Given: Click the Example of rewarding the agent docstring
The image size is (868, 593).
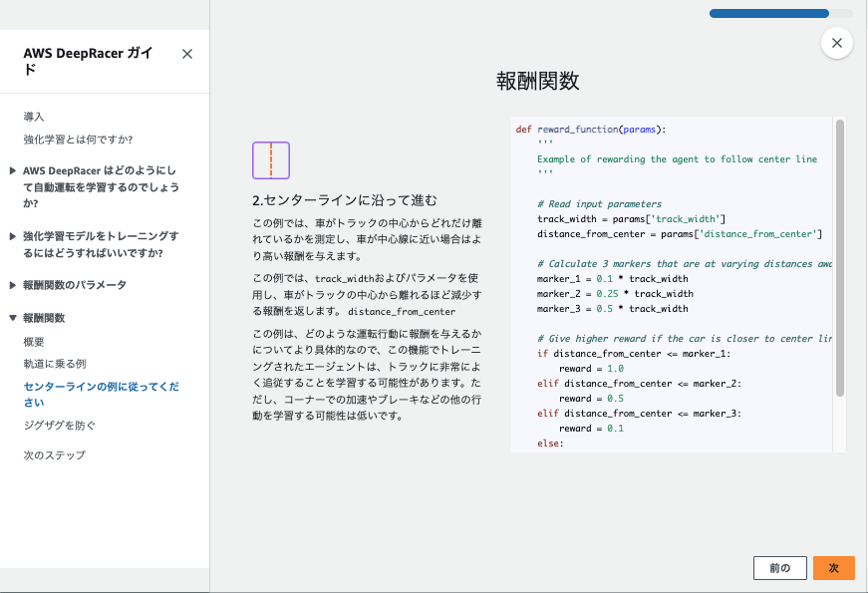Looking at the screenshot, I should [677, 159].
